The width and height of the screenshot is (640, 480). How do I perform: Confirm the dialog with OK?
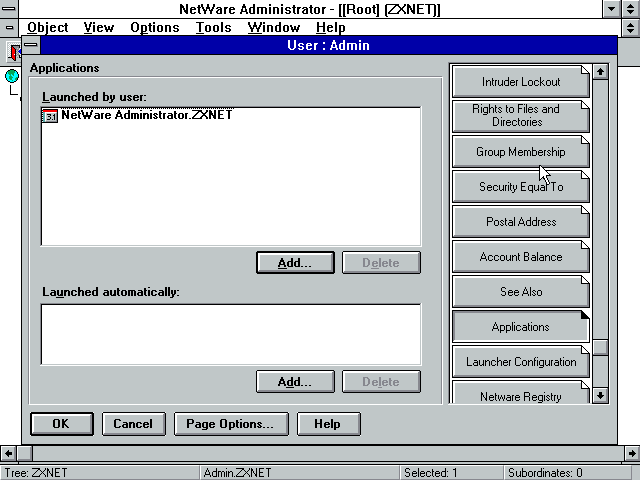(x=62, y=424)
